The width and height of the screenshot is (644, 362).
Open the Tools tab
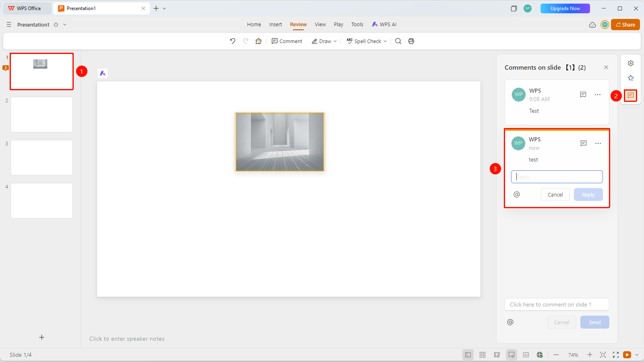tap(357, 25)
